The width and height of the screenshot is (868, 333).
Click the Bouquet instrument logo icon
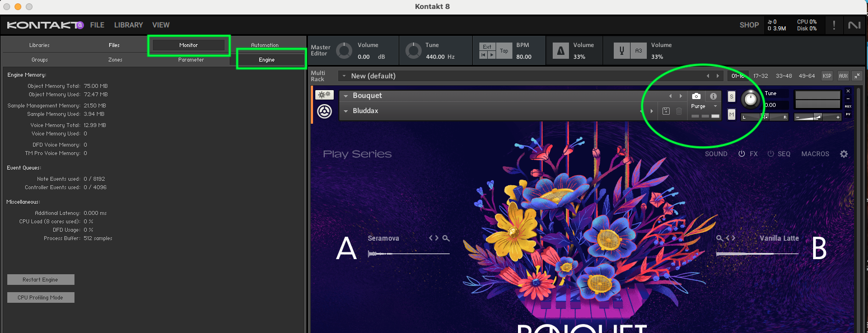pos(324,111)
